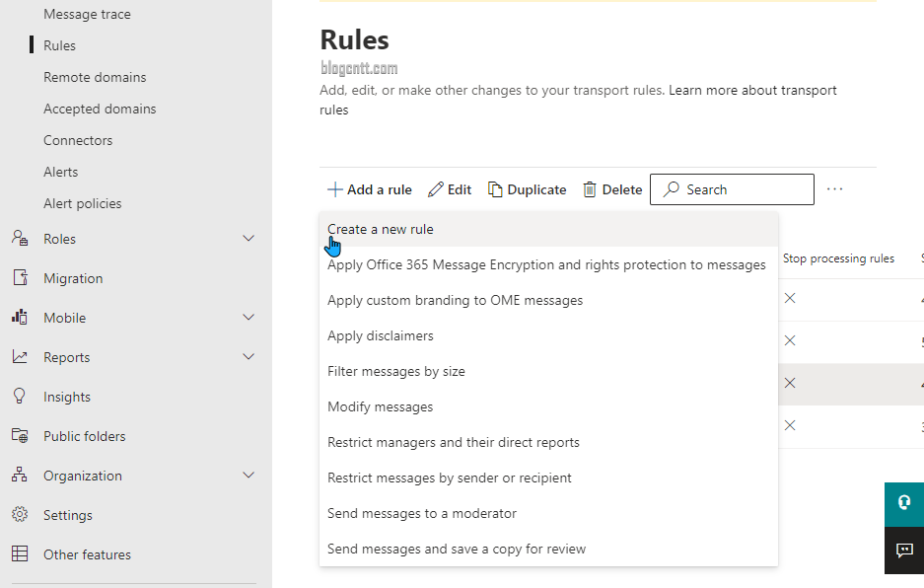Choose Apply disclaimers
The width and height of the screenshot is (924, 588).
pyautogui.click(x=548, y=335)
